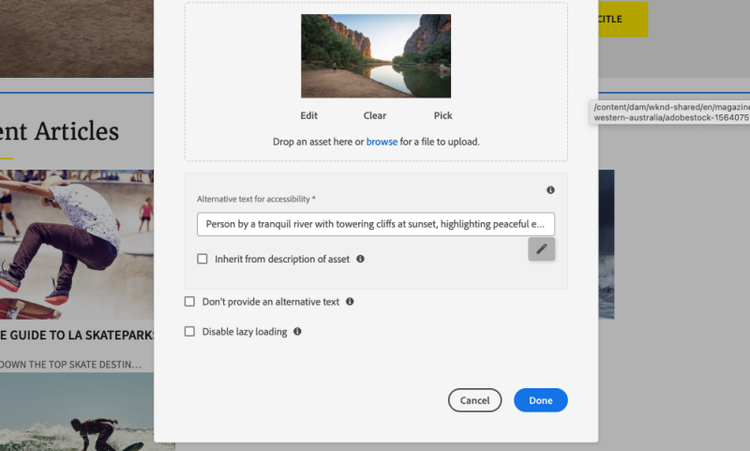Click info icon next to Inherit from description
Screen dimensions: 750x451
[360, 259]
